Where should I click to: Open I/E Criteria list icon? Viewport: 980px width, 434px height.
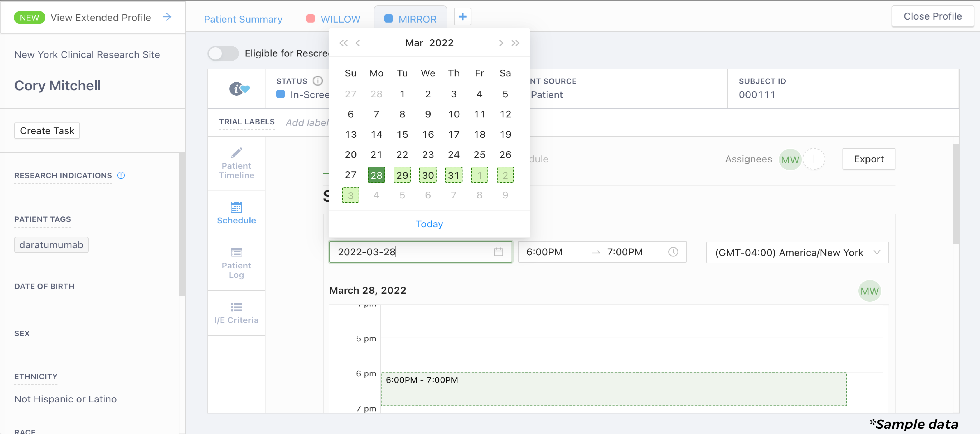[236, 307]
